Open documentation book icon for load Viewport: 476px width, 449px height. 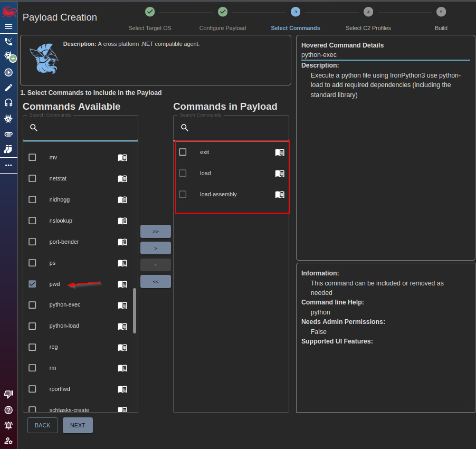pyautogui.click(x=280, y=174)
